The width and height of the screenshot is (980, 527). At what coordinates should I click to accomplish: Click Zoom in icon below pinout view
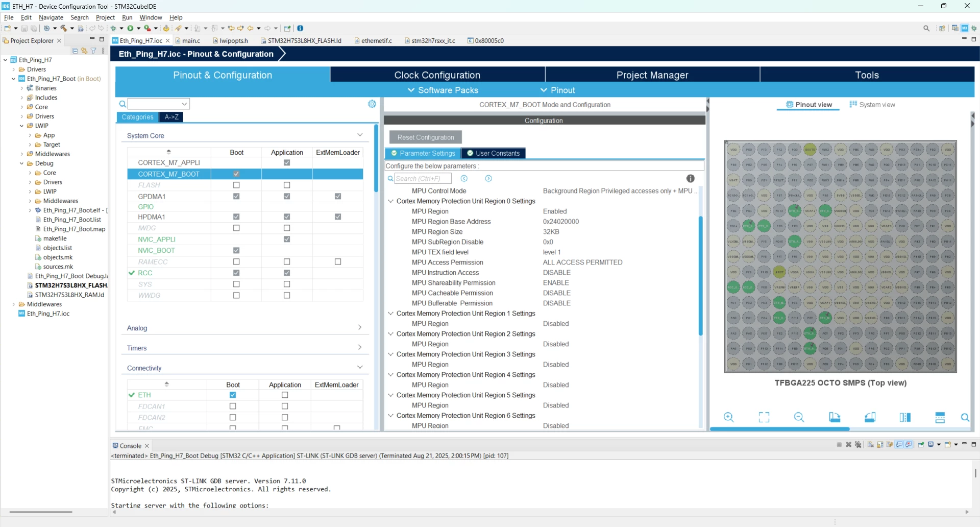coord(729,417)
